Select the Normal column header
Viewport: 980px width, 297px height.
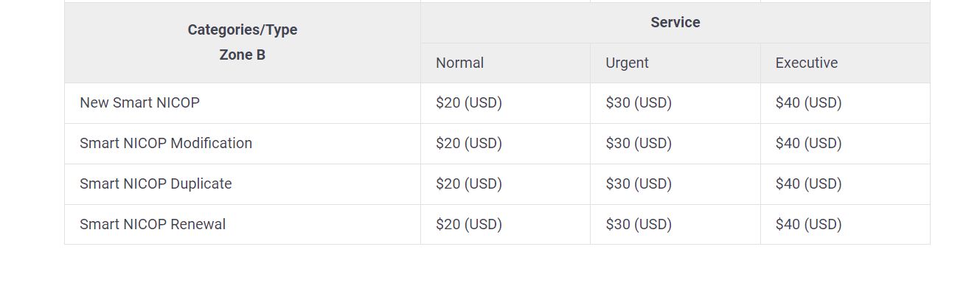click(x=459, y=63)
